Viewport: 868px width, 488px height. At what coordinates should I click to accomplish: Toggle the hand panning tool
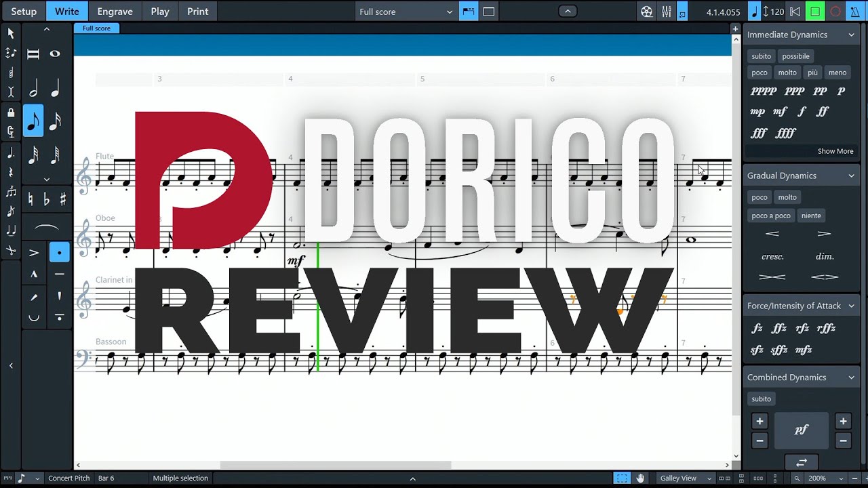tap(640, 478)
